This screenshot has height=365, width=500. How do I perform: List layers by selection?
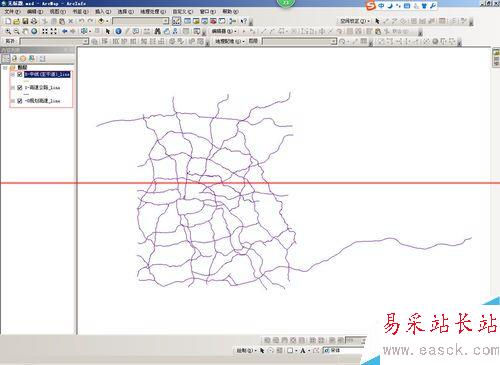coord(32,59)
